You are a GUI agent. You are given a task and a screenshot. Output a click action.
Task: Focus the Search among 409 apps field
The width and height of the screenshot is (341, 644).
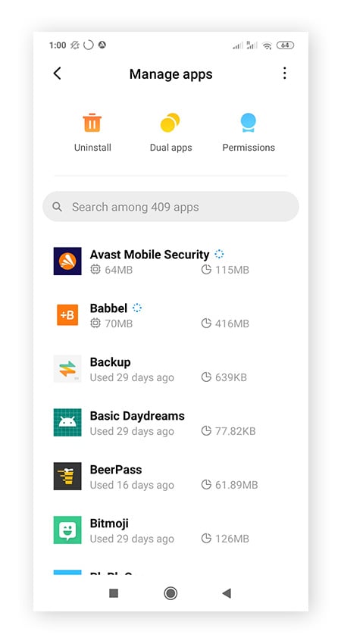pos(171,207)
